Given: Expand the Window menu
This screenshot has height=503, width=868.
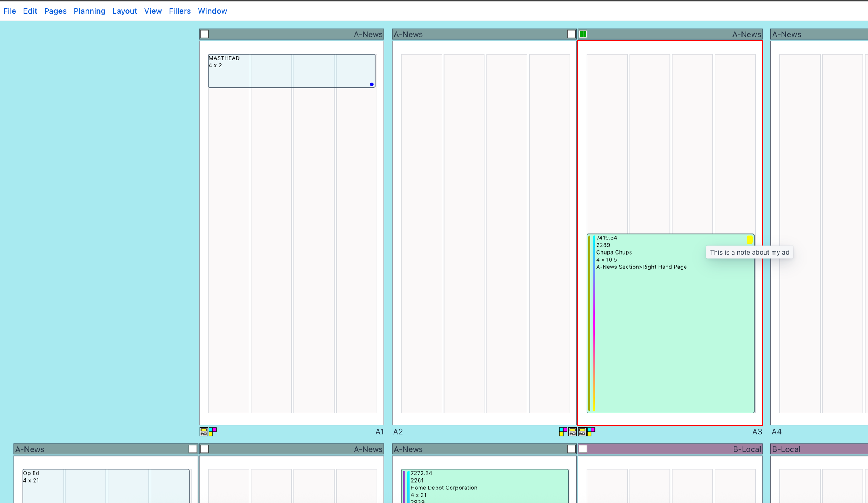Looking at the screenshot, I should tap(212, 11).
